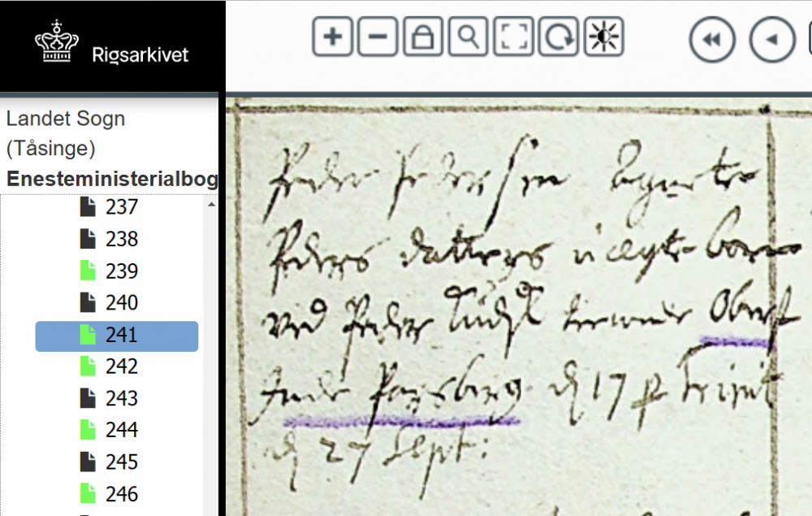Toggle the lock icon in toolbar
Image resolution: width=812 pixels, height=516 pixels.
(423, 37)
